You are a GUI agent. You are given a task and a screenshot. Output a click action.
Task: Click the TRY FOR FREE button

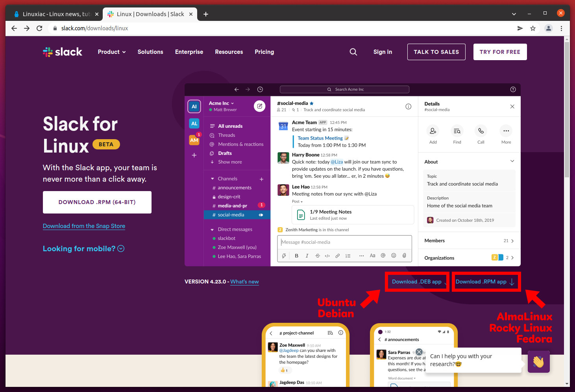(500, 52)
